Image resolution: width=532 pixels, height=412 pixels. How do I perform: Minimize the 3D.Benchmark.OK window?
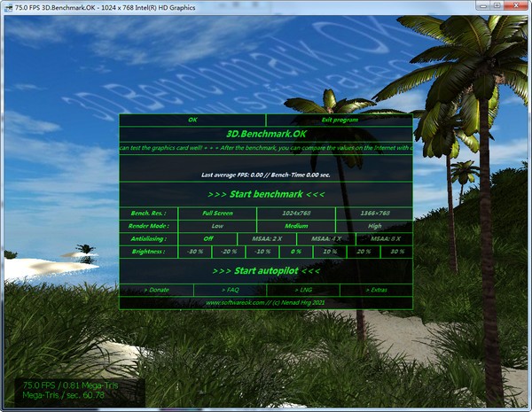tap(483, 5)
